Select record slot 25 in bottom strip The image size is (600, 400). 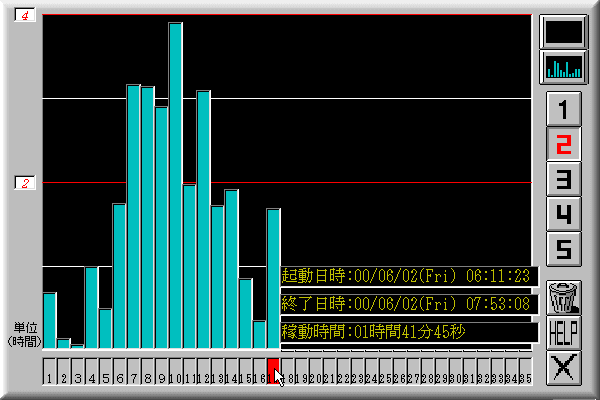pos(385,371)
